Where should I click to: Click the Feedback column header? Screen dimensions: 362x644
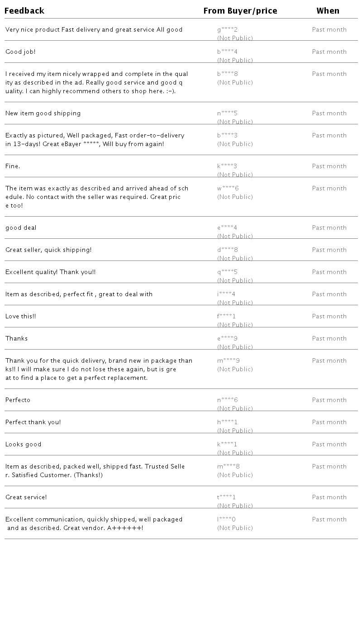click(24, 11)
